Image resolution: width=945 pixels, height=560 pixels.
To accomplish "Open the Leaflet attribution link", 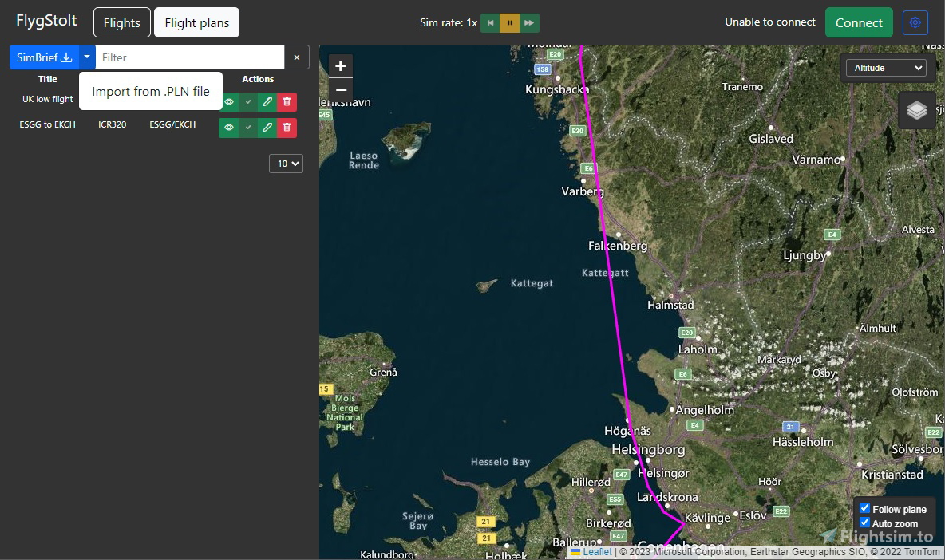I will (x=597, y=551).
